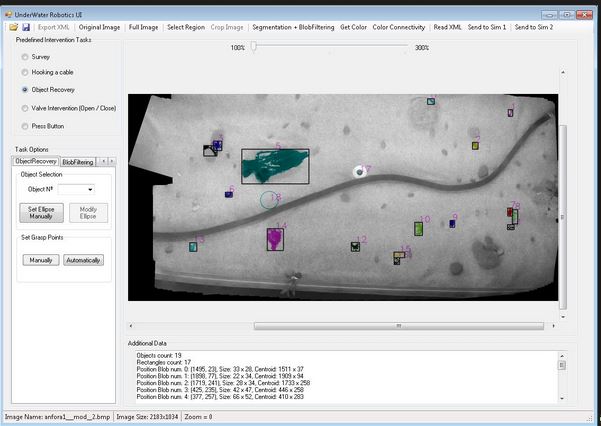The width and height of the screenshot is (601, 426).
Task: Click the Get Color toolbar item
Action: (x=354, y=27)
